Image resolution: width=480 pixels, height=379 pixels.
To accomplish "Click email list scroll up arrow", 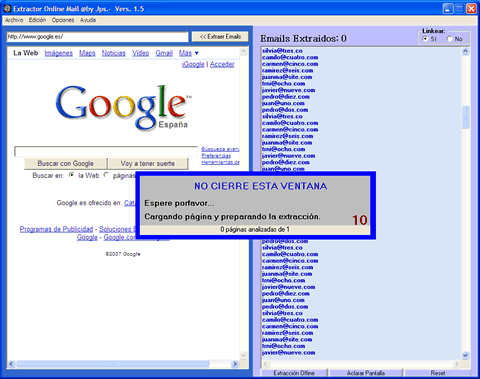I will pos(465,51).
